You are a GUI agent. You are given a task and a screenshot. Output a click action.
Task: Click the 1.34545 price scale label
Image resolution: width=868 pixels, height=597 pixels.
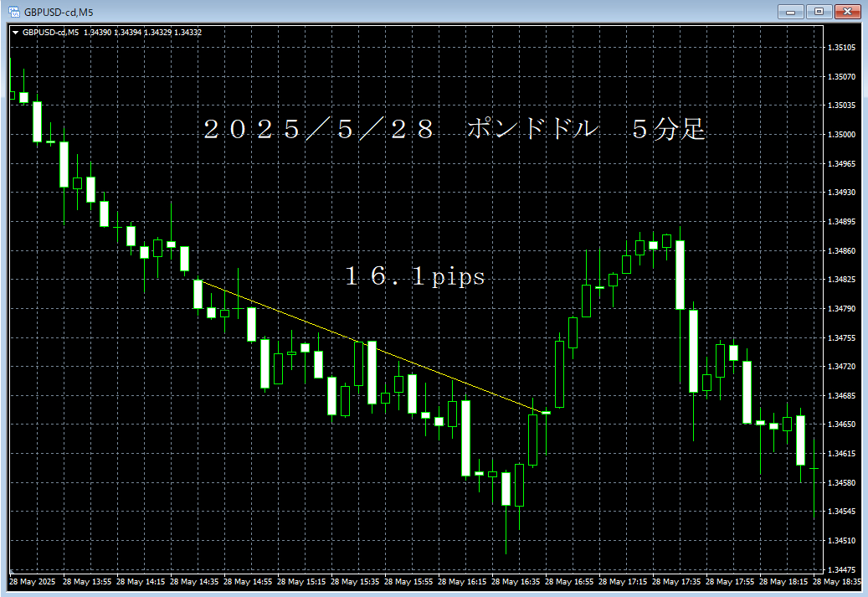(841, 511)
